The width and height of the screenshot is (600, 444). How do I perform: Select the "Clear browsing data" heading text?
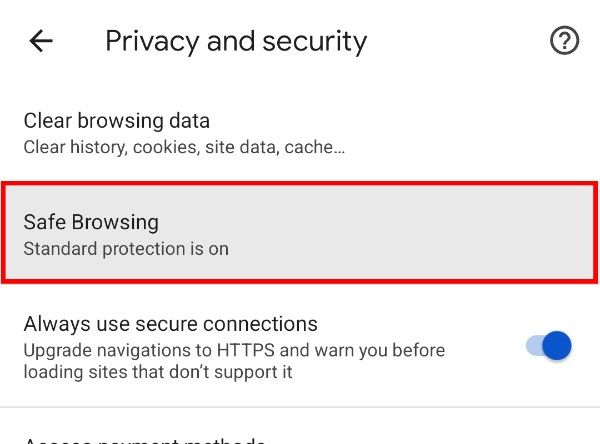pyautogui.click(x=116, y=121)
